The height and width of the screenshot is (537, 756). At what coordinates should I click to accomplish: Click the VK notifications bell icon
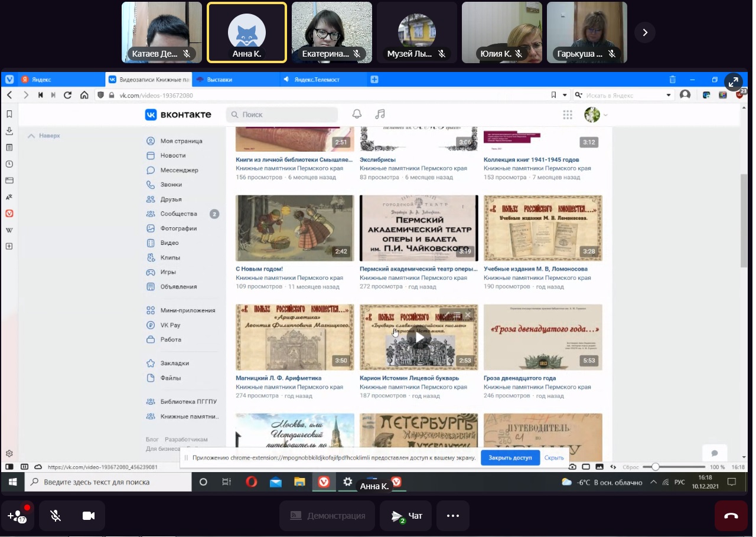(x=357, y=114)
